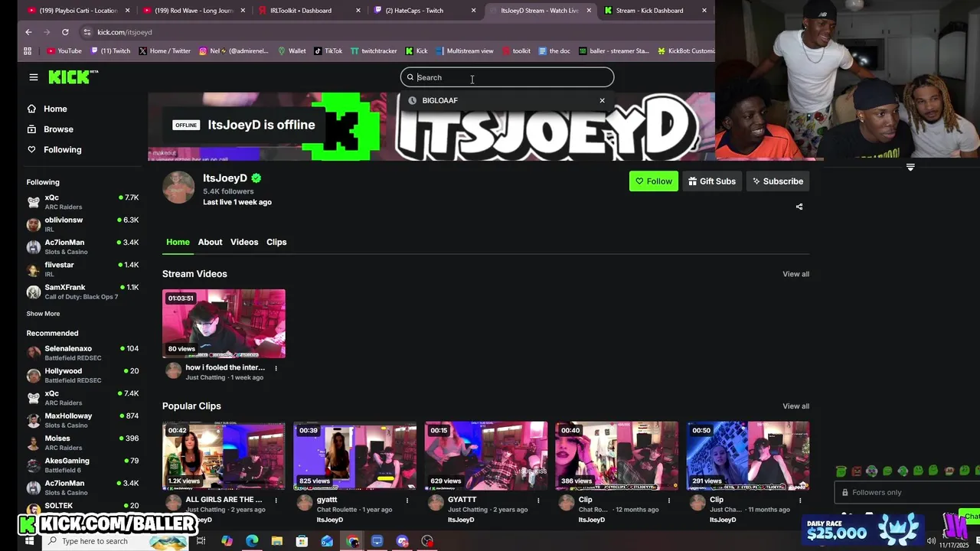Open the 'ALL GIRLS ARE THE...' clip thumbnail

pos(224,455)
